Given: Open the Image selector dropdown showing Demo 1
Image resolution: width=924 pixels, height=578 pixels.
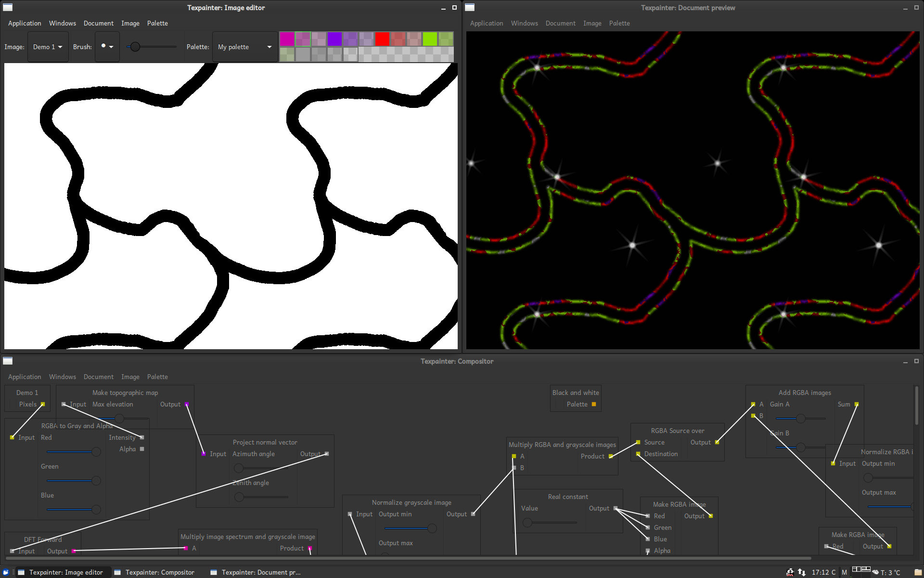Looking at the screenshot, I should (x=48, y=47).
